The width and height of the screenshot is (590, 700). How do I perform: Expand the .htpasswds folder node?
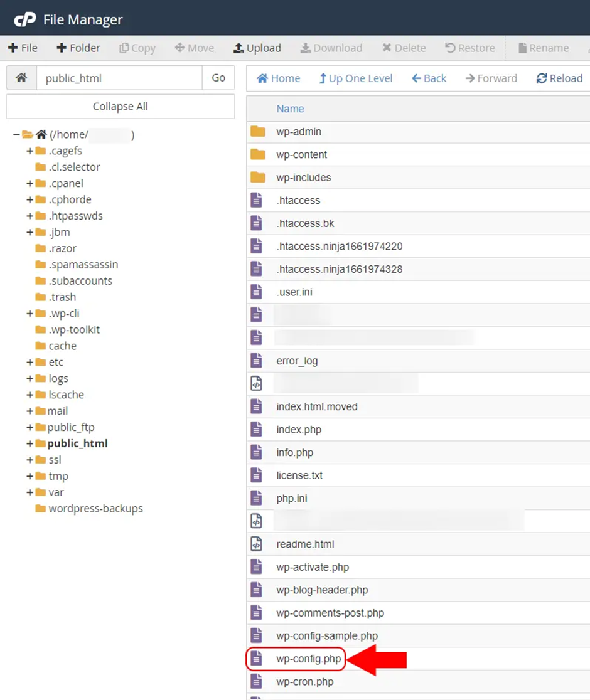pos(30,216)
